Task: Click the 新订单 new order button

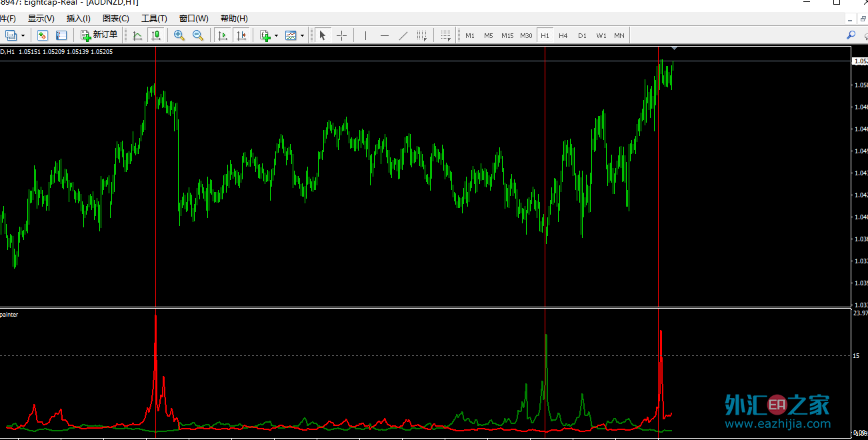Action: [x=99, y=35]
